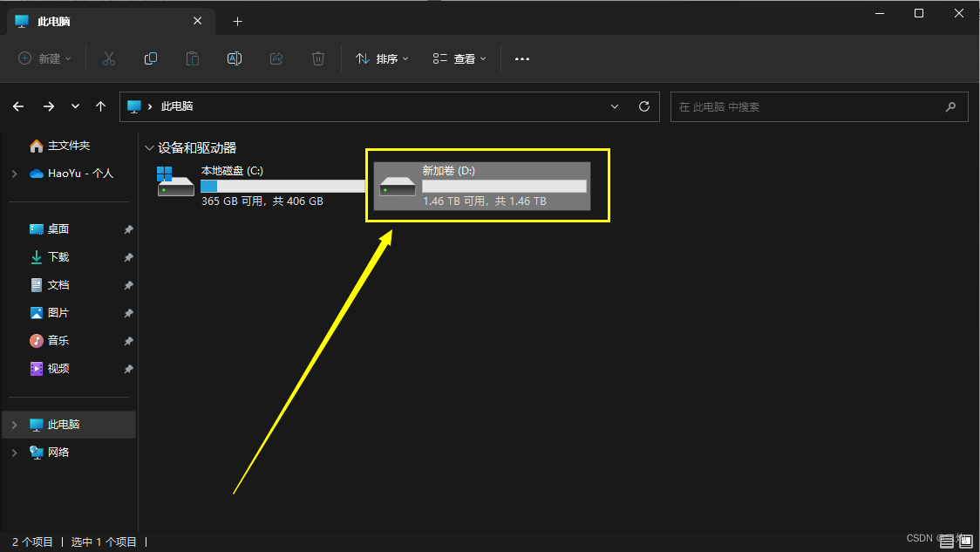
Task: Go up one level with up arrow
Action: click(x=100, y=106)
